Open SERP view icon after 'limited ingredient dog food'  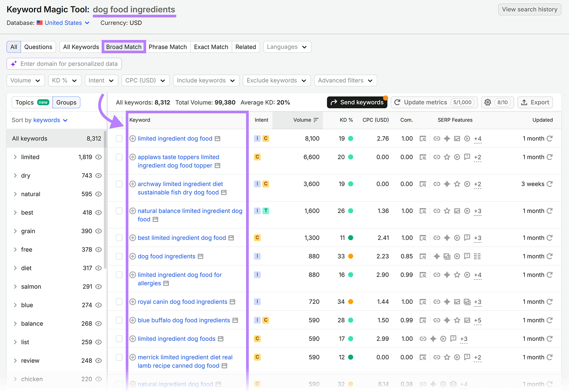pos(218,138)
